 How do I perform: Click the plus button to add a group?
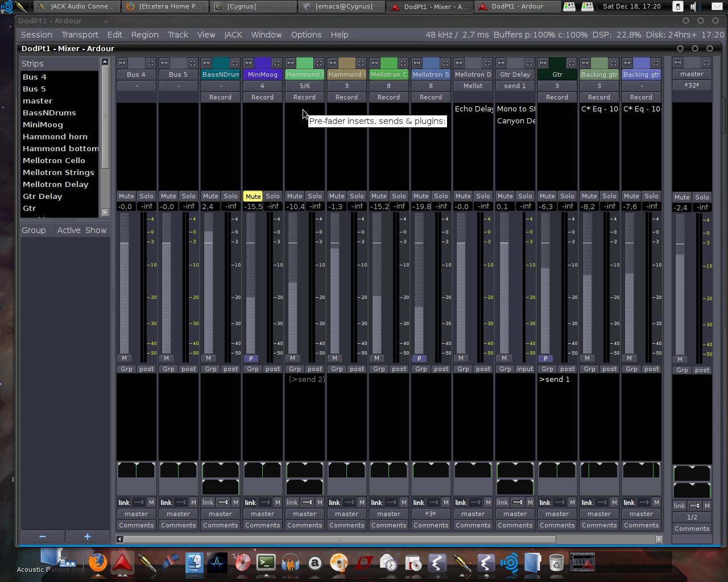point(88,537)
